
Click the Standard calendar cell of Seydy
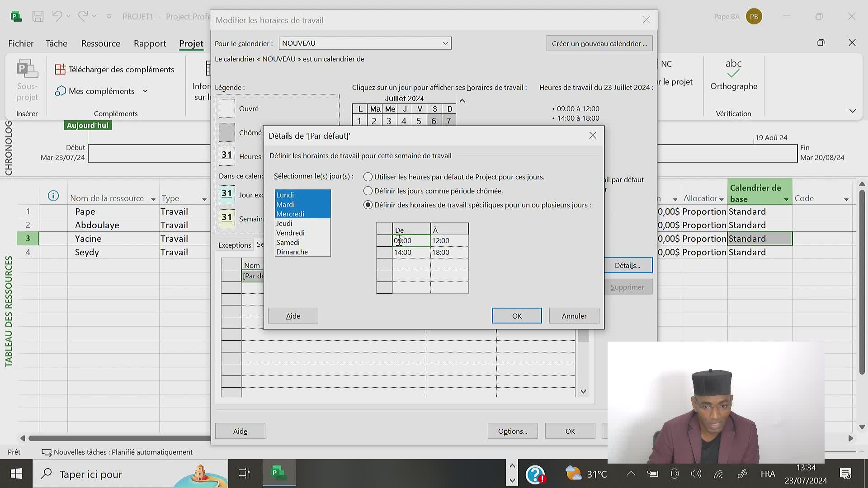coord(759,252)
